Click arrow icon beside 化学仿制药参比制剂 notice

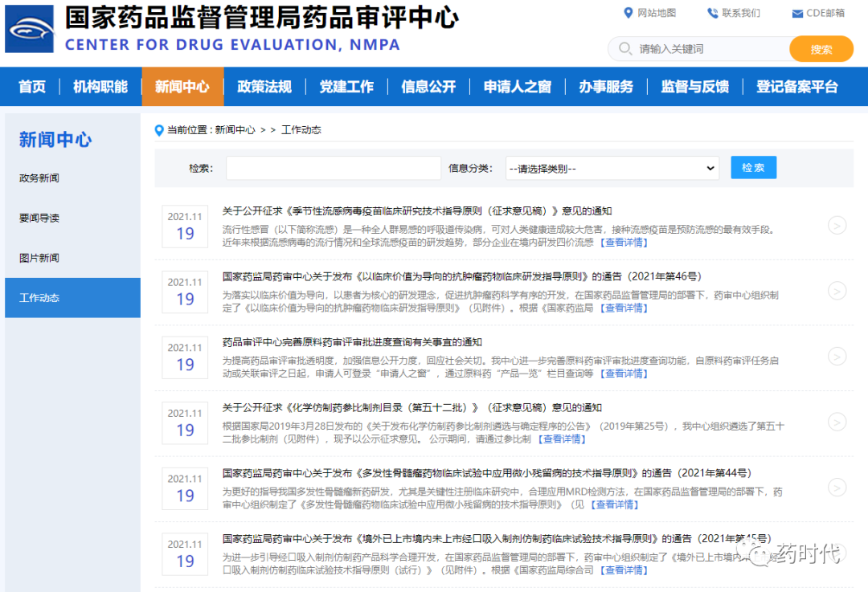[x=837, y=422]
